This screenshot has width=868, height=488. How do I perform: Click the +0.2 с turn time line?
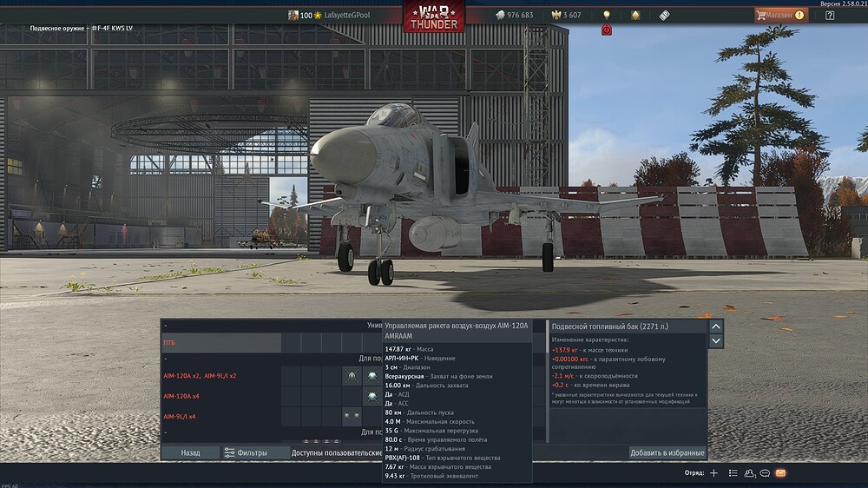coord(590,385)
